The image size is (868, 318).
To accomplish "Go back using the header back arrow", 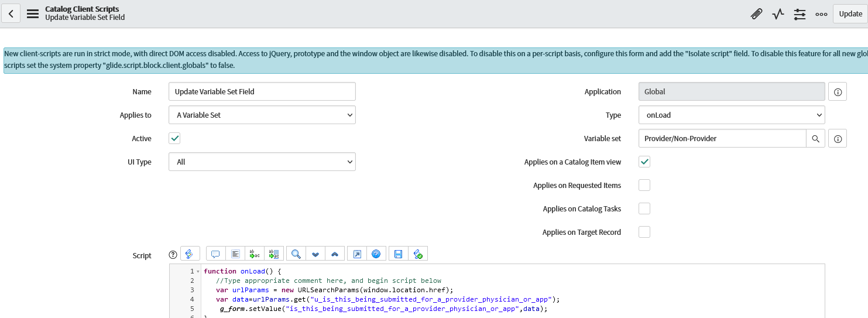I will [x=11, y=13].
